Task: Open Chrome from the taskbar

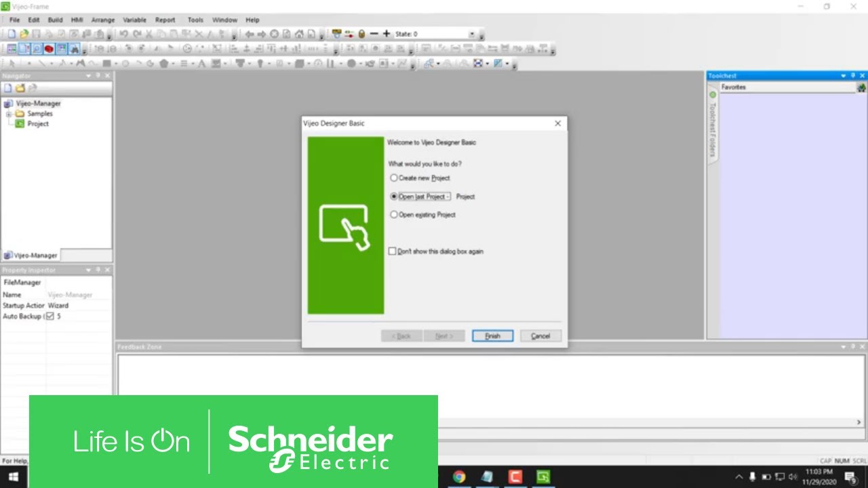Action: pyautogui.click(x=459, y=476)
